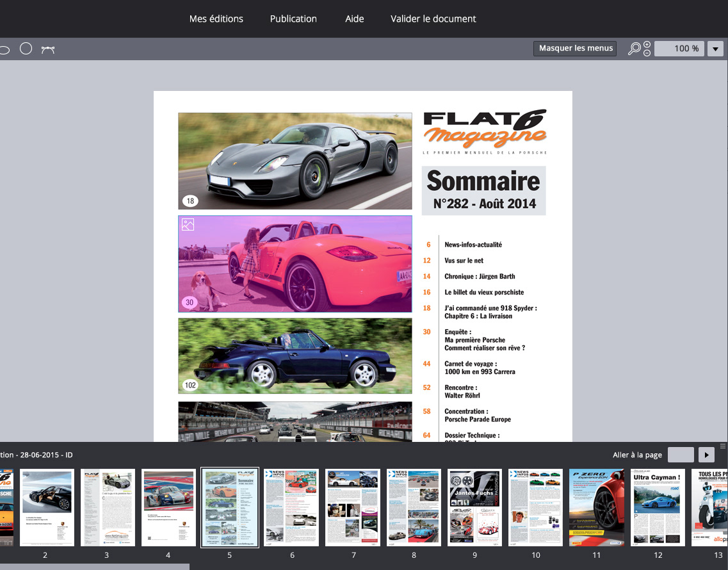Select page 13 thumbnail
Screen dimensions: 728x570
pos(709,507)
